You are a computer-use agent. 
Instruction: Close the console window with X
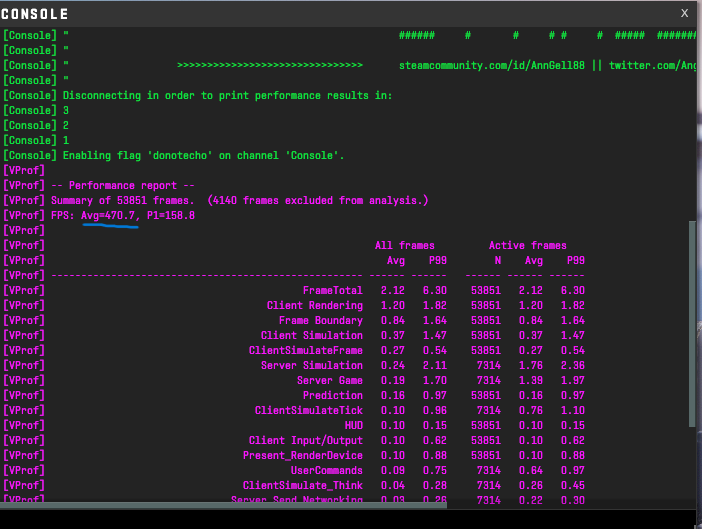[684, 13]
